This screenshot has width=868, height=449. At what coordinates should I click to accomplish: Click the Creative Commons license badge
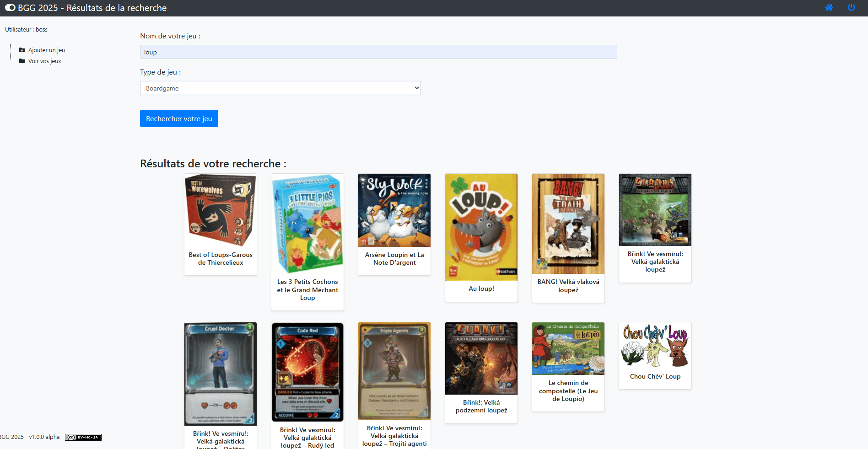pyautogui.click(x=83, y=437)
